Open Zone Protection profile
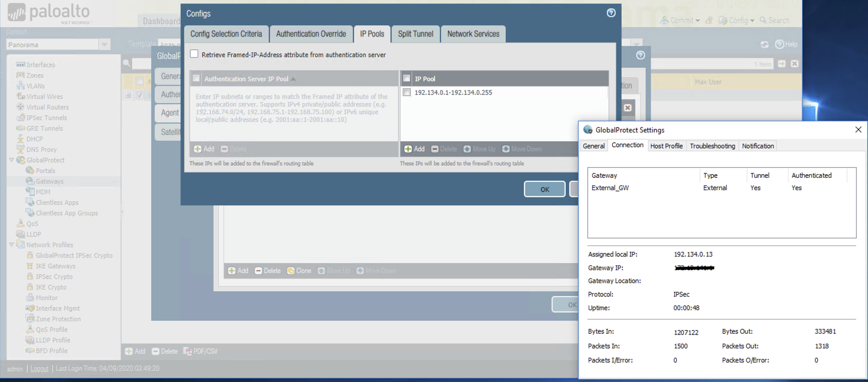Viewport: 868px width, 382px height. tap(58, 319)
